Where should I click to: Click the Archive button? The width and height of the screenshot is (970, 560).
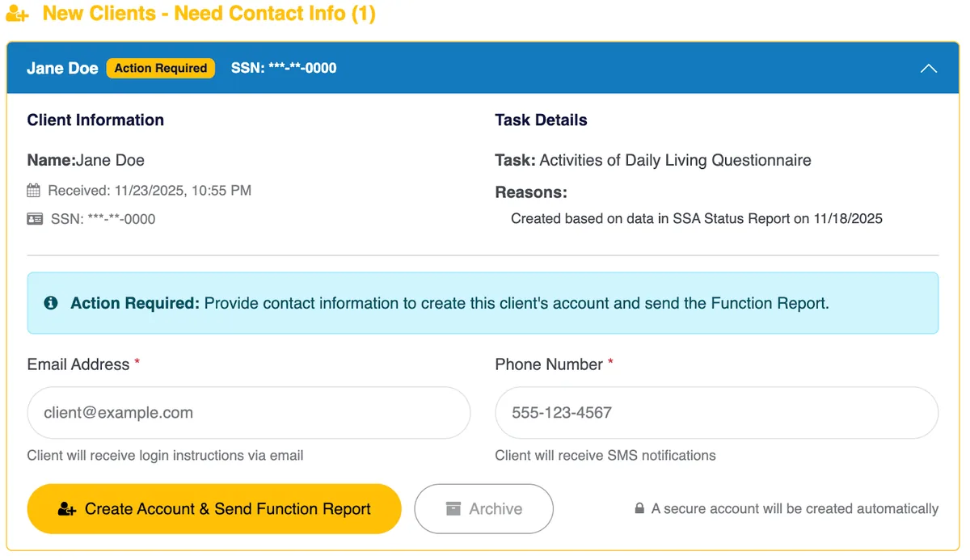(x=483, y=509)
